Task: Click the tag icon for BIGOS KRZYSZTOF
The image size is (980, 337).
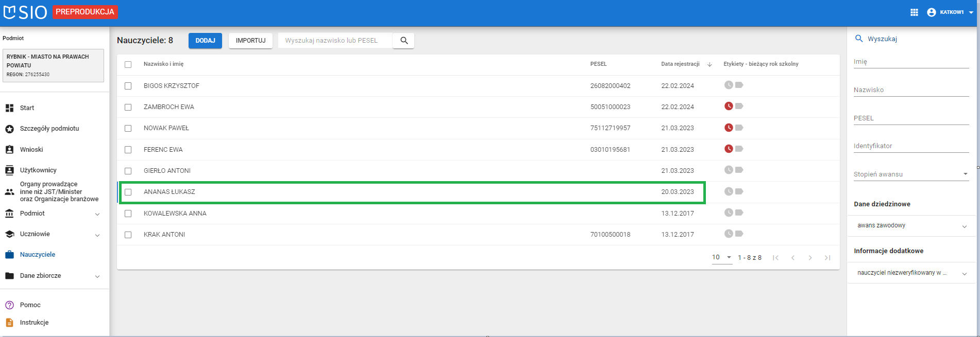Action: coord(739,85)
